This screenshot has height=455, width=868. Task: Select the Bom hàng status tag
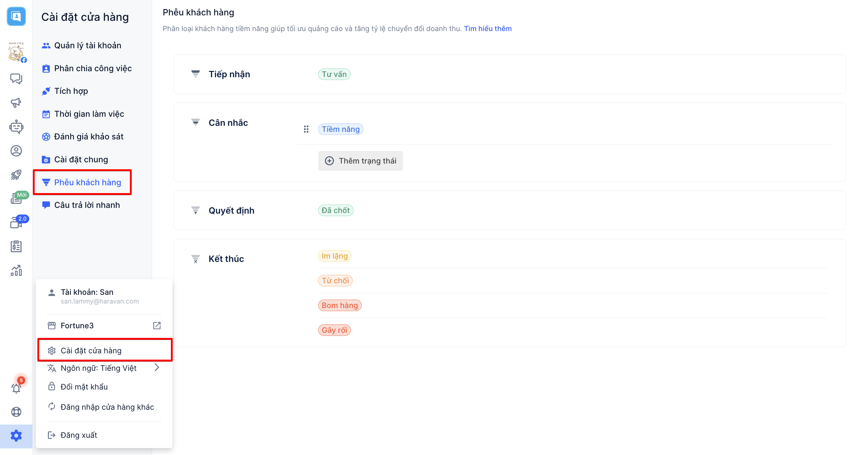tap(340, 305)
